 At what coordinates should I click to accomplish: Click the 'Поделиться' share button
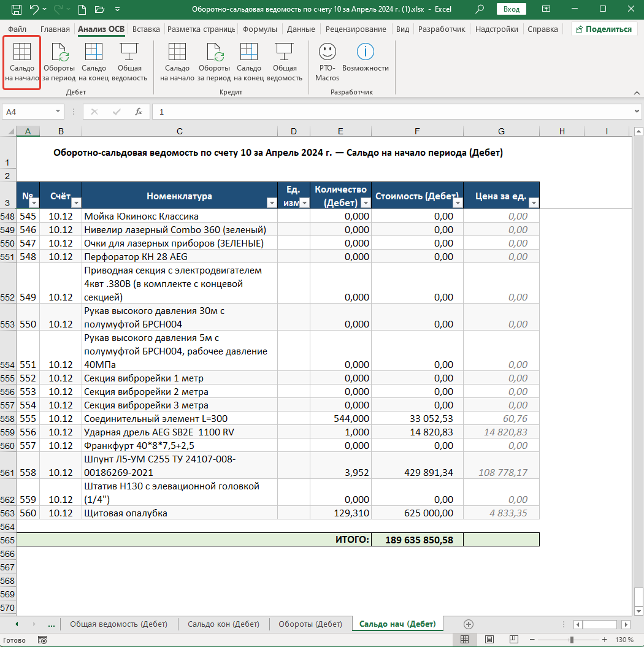pyautogui.click(x=604, y=29)
